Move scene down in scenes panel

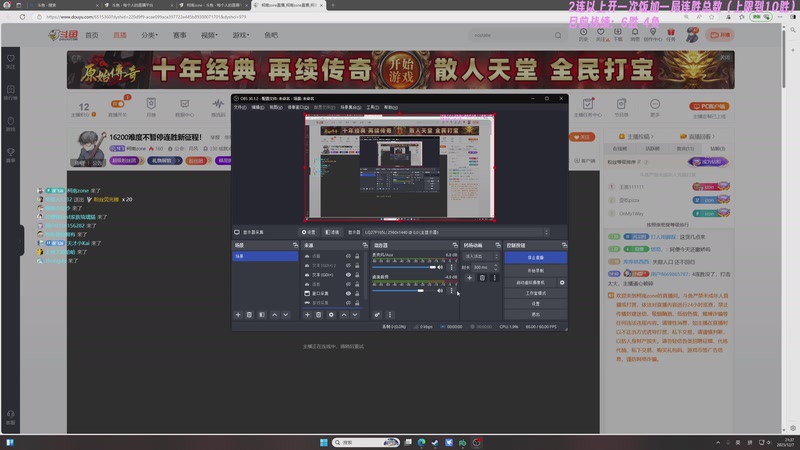pos(286,315)
